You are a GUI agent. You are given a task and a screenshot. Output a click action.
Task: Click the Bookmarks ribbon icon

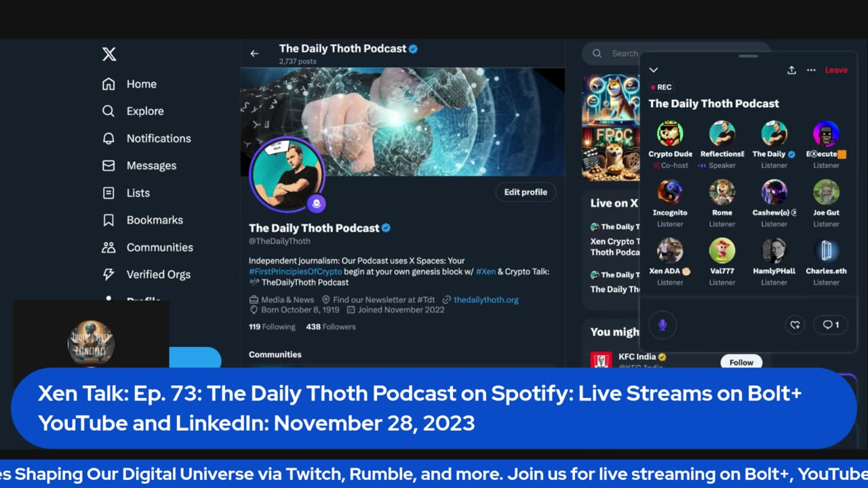pyautogui.click(x=108, y=220)
